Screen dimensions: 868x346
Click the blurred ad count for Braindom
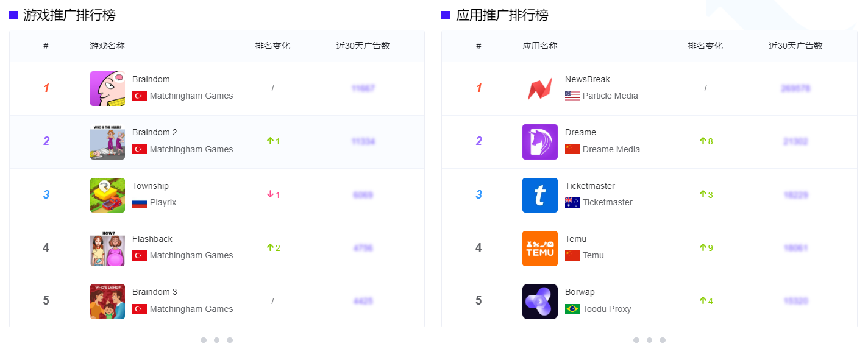click(x=363, y=88)
